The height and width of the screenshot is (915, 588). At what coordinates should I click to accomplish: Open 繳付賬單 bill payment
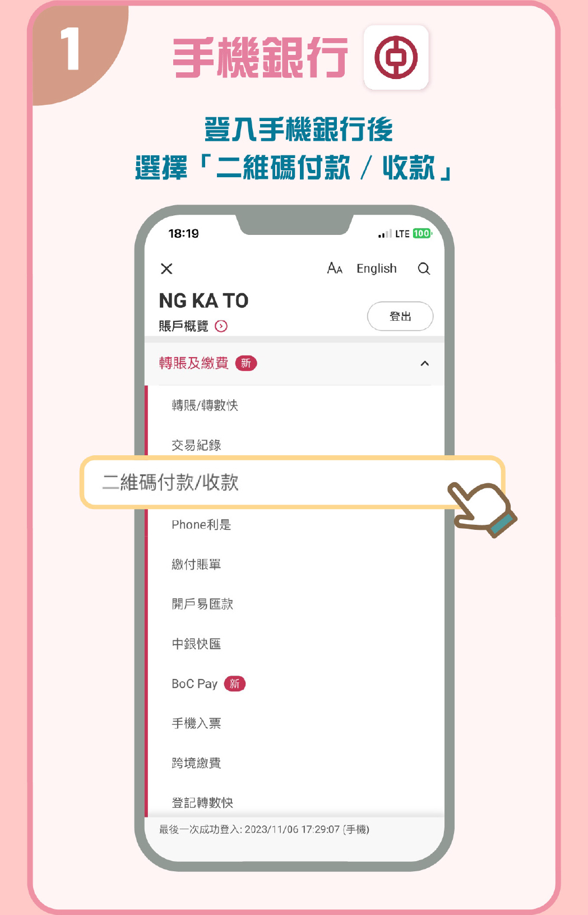196,565
